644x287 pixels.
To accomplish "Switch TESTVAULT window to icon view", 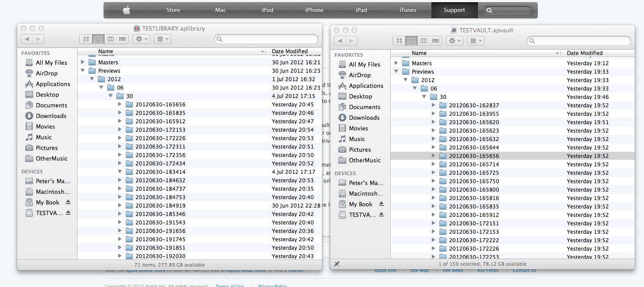I will point(399,41).
